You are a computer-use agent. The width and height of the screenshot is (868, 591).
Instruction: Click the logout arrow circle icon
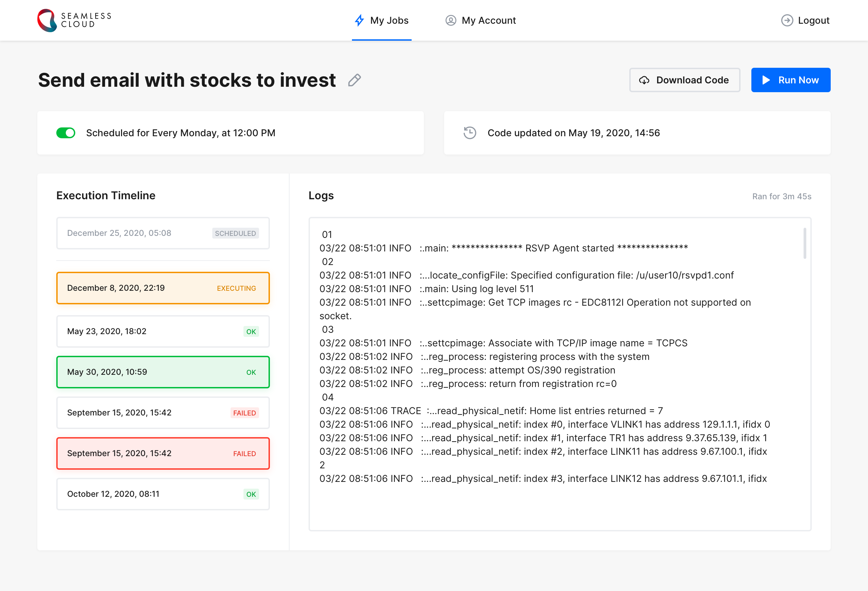point(787,20)
